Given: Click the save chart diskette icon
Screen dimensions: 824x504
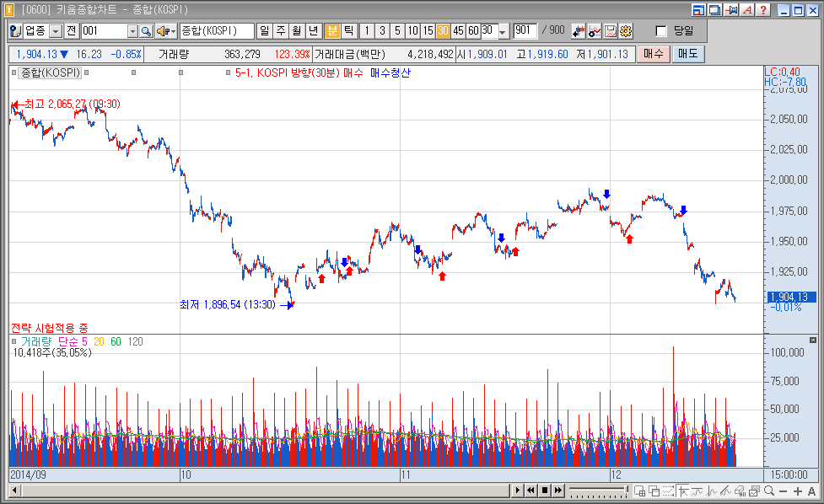Looking at the screenshot, I should pyautogui.click(x=610, y=31).
